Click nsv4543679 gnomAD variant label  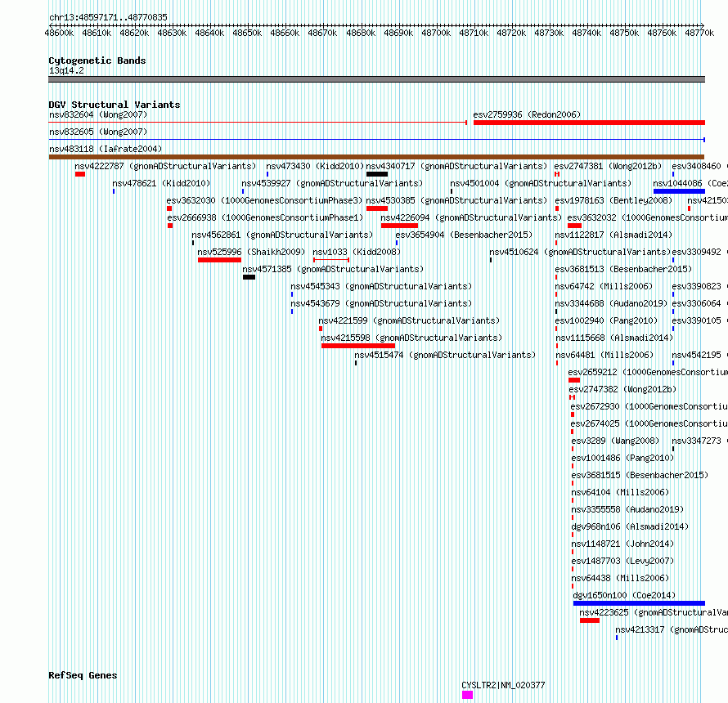coord(381,303)
